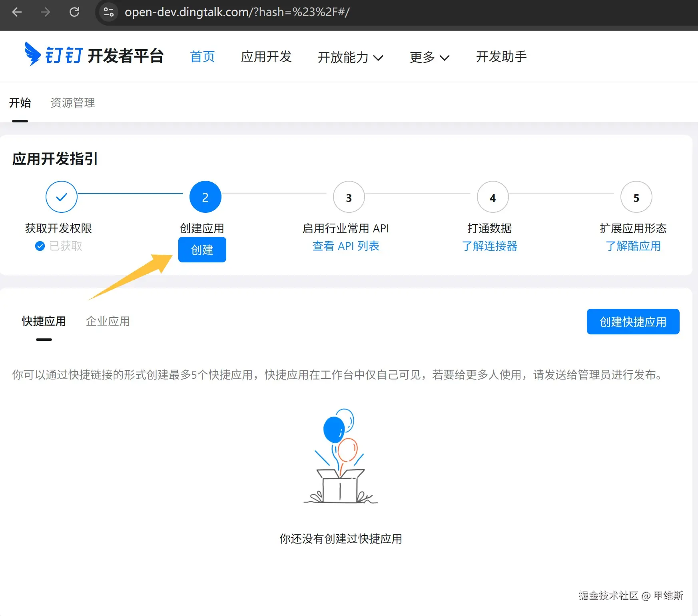Expand the 更多 dropdown menu
Viewport: 698px width, 616px height.
(x=430, y=57)
